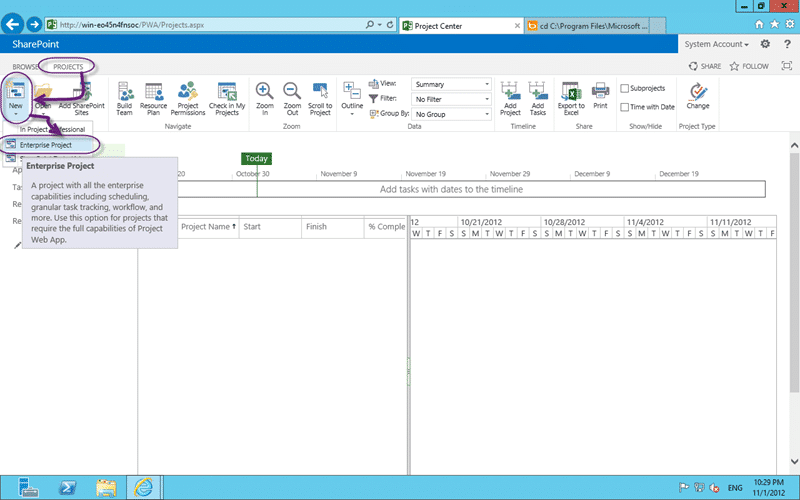Export the project list to Excel
This screenshot has width=800, height=500.
click(x=571, y=99)
